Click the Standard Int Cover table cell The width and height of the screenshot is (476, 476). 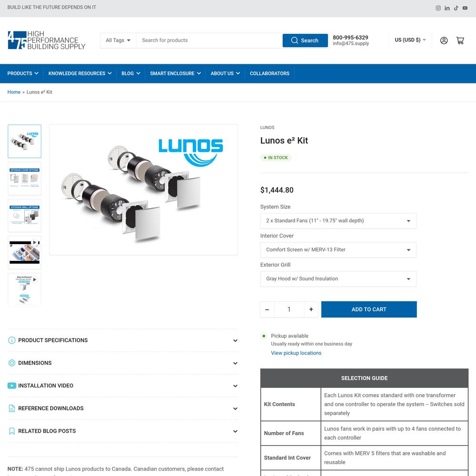pos(290,458)
